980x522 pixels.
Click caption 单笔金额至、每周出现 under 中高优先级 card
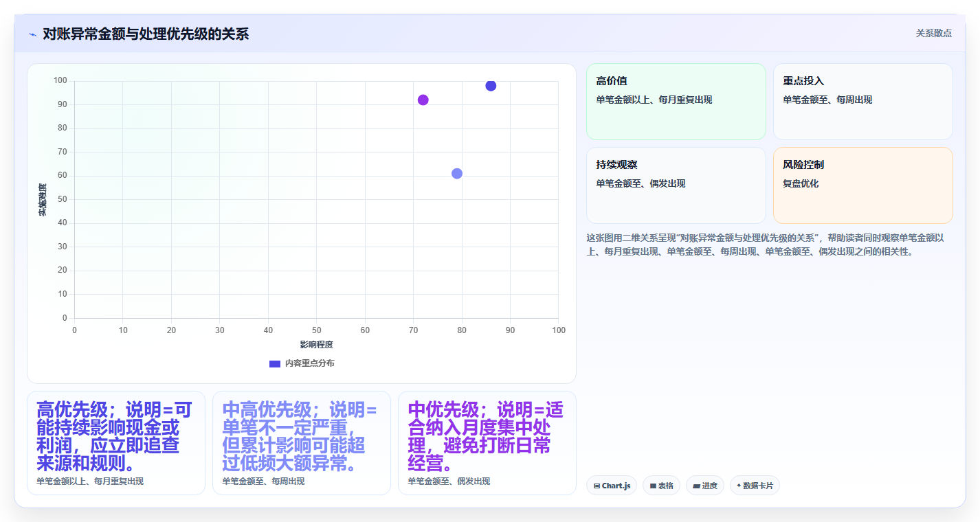point(263,481)
